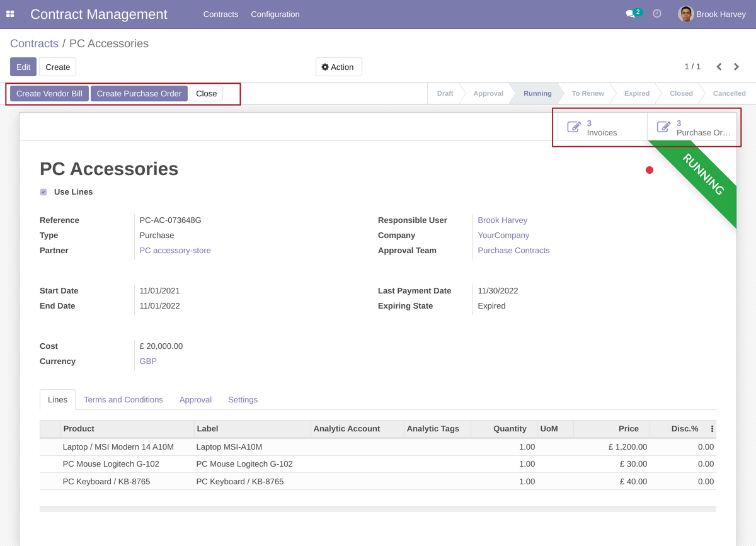Image resolution: width=756 pixels, height=546 pixels.
Task: Switch to the Settings tab
Action: 243,400
